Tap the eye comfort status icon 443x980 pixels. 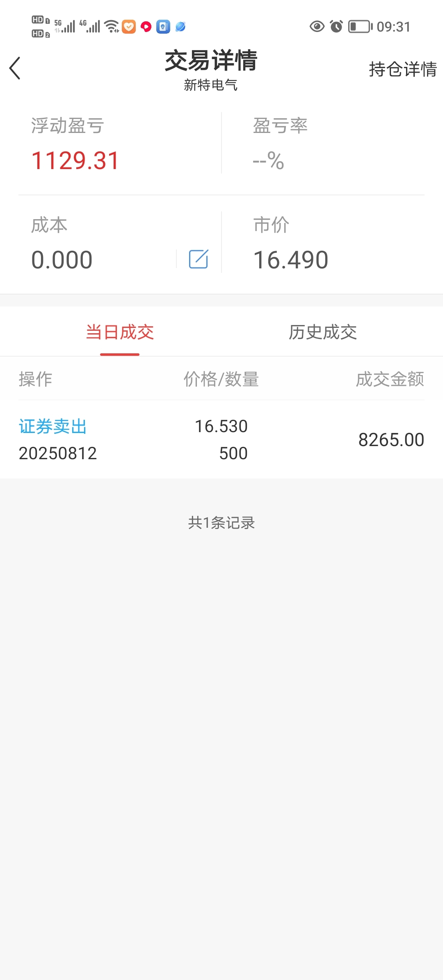point(317,27)
